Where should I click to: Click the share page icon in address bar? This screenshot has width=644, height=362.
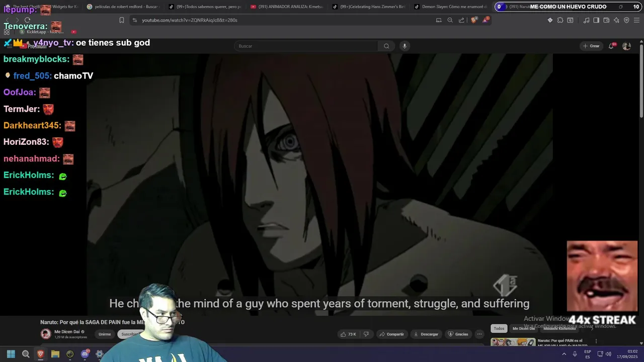461,20
